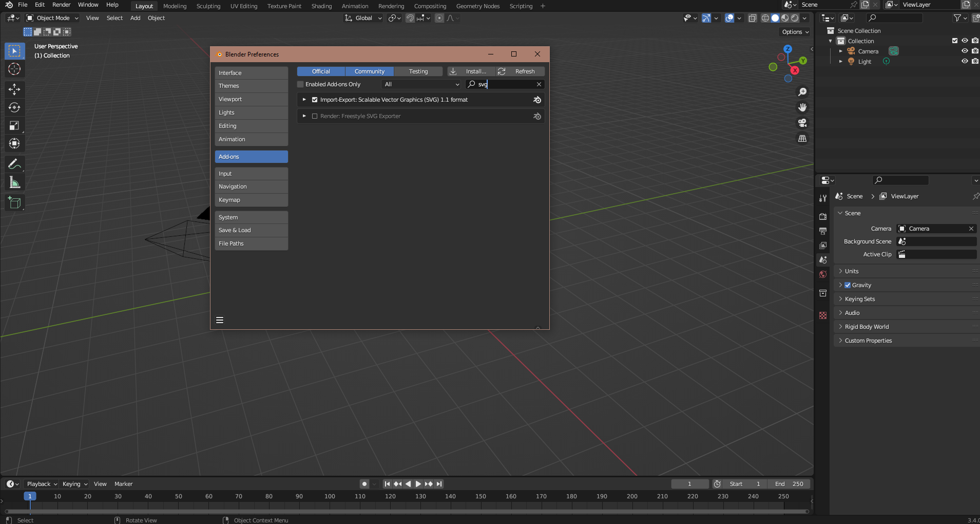
Task: Open the add-on category All dropdown
Action: [x=421, y=84]
